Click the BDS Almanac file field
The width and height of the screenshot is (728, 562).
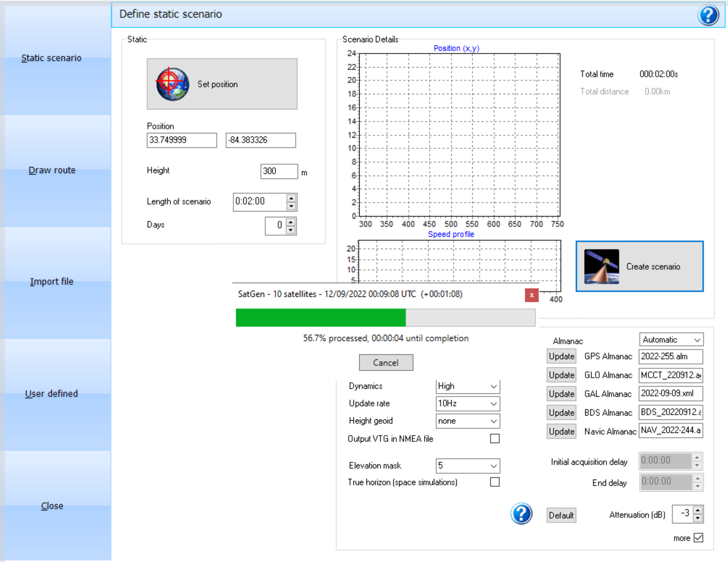[x=671, y=412]
